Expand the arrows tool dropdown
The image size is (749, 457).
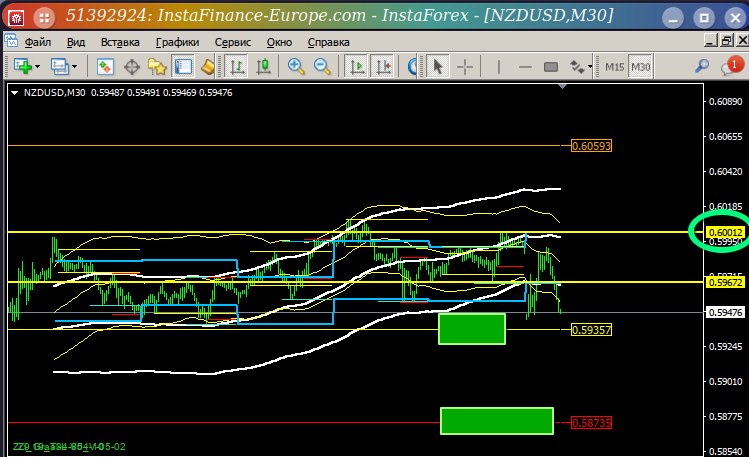tap(590, 66)
